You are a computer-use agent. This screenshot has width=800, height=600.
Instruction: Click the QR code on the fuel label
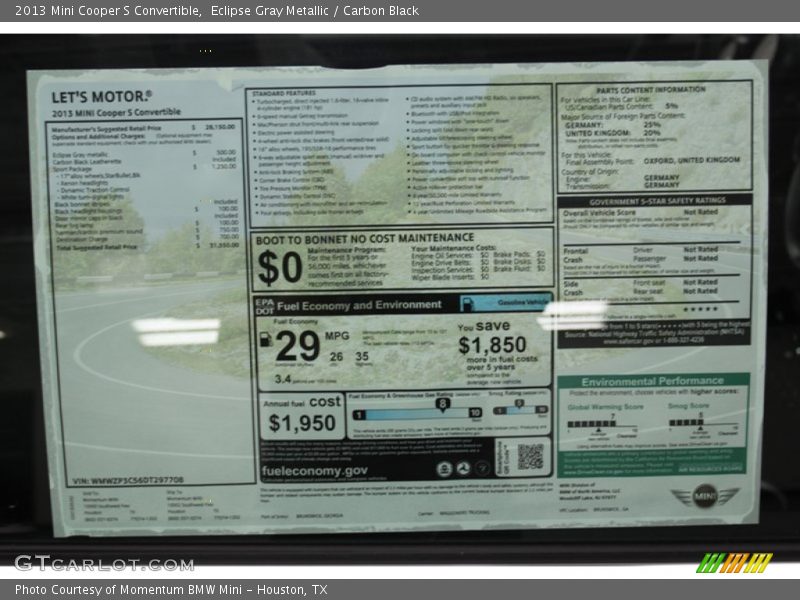click(x=530, y=457)
